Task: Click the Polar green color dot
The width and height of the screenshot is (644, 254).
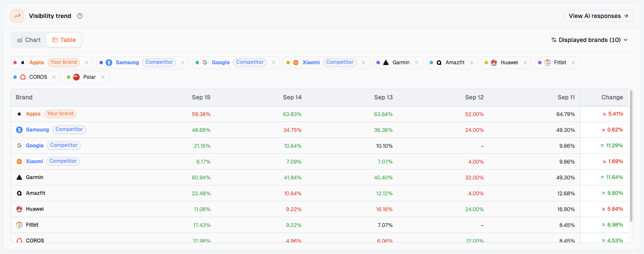Action: click(x=69, y=77)
